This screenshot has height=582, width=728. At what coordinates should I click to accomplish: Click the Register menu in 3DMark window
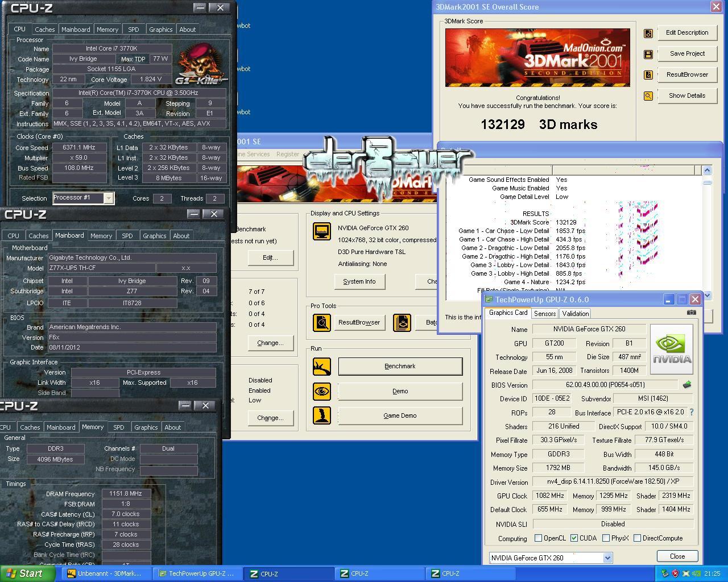click(287, 154)
